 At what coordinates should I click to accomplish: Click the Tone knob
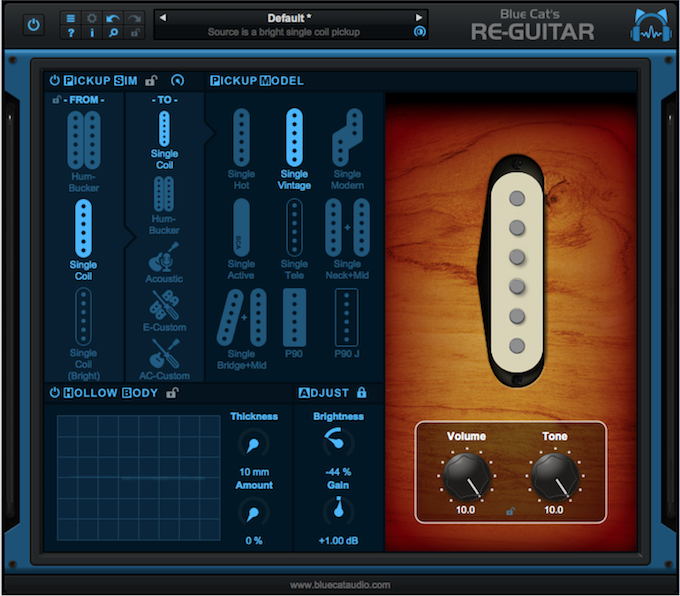point(555,477)
